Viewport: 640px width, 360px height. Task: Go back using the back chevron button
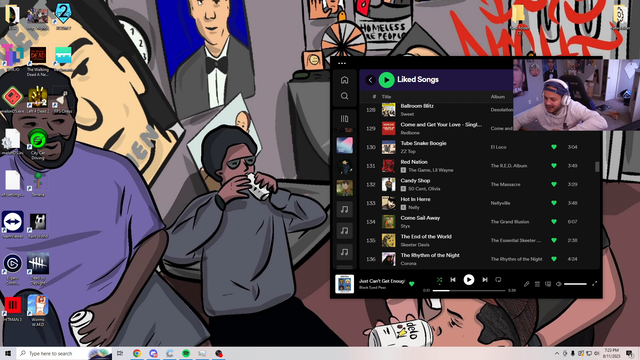(x=370, y=80)
